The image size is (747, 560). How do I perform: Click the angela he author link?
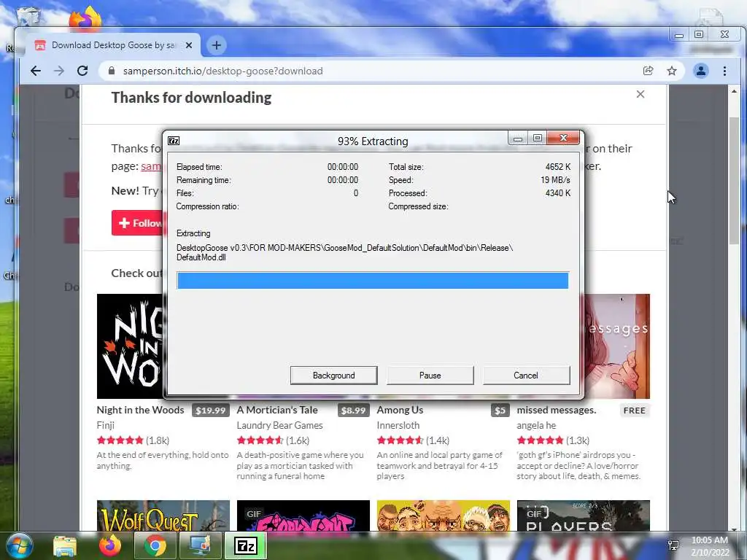point(536,425)
